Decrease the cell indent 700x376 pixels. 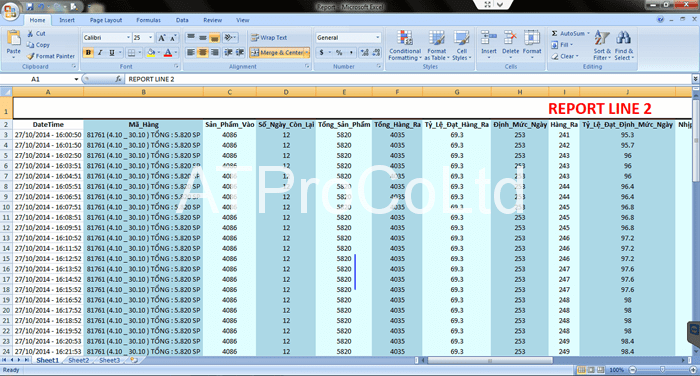click(228, 53)
